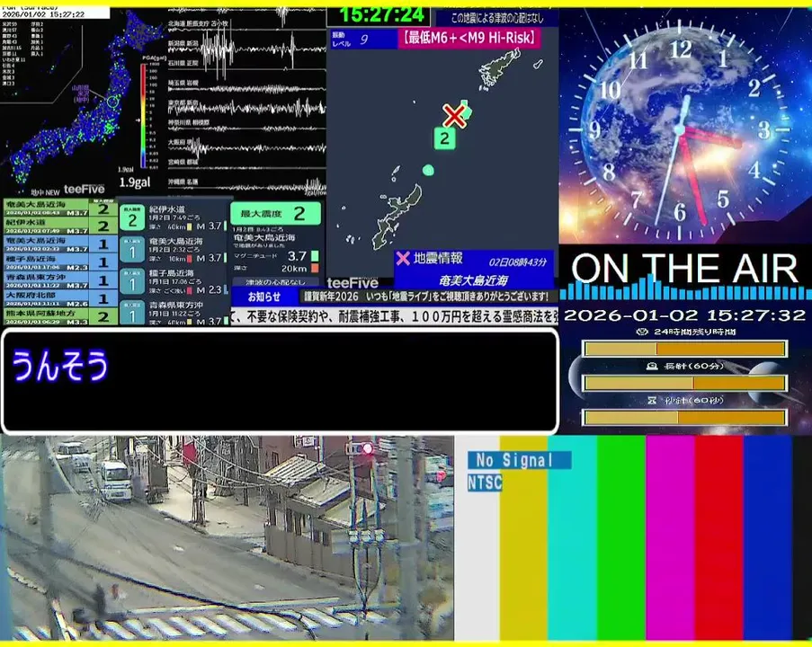Click the green circle marker above Okinawa island
This screenshot has width=812, height=647.
[428, 170]
